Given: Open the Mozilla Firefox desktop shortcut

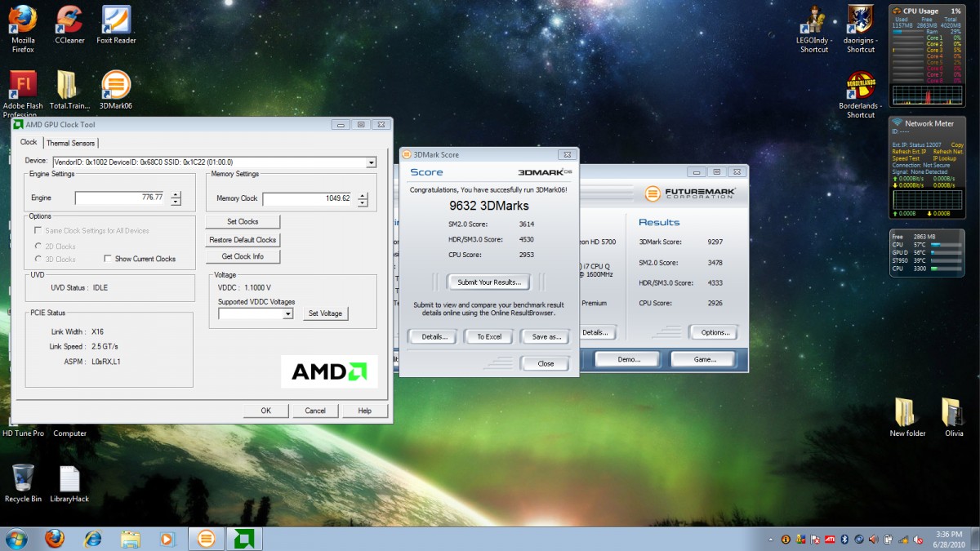Looking at the screenshot, I should (x=23, y=26).
